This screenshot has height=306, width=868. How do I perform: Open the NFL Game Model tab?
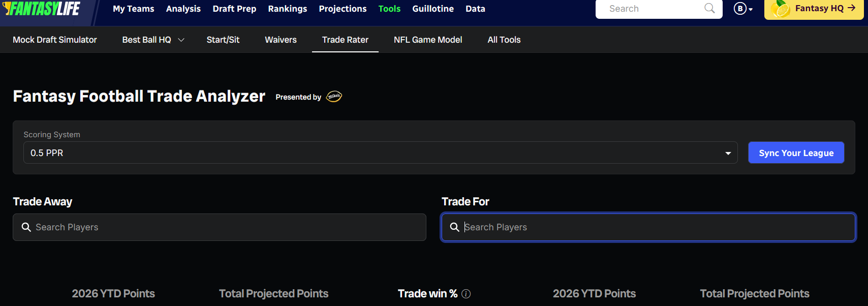[428, 40]
